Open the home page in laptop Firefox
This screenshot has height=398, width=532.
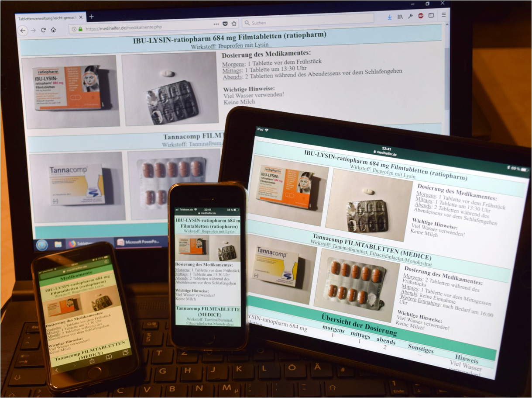[53, 30]
